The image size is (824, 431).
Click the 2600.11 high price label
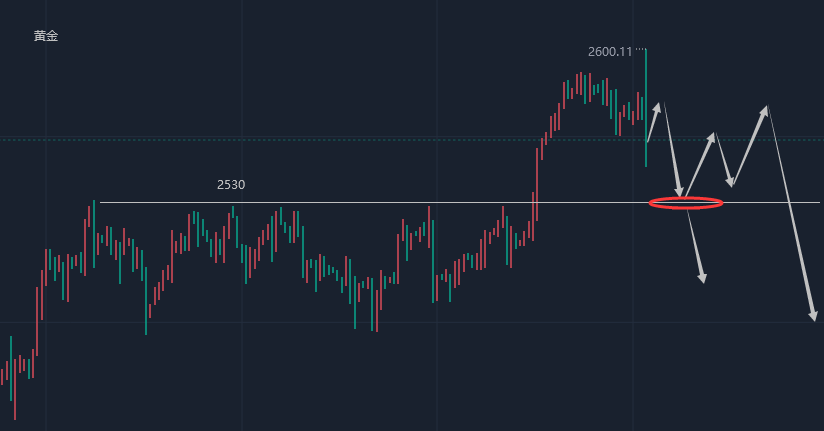610,51
